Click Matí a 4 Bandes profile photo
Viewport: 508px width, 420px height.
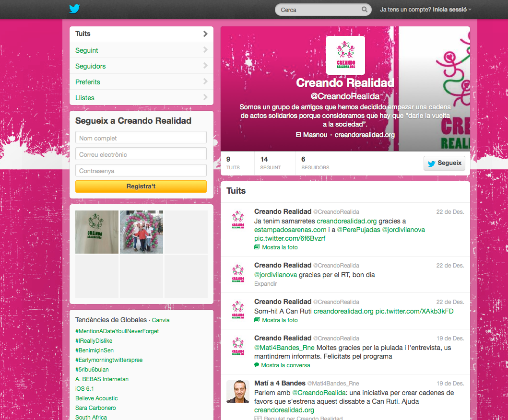tap(238, 392)
